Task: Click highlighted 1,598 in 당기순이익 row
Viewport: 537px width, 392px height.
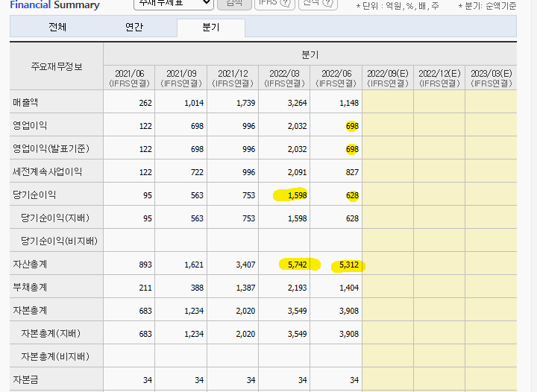Action: (x=295, y=195)
